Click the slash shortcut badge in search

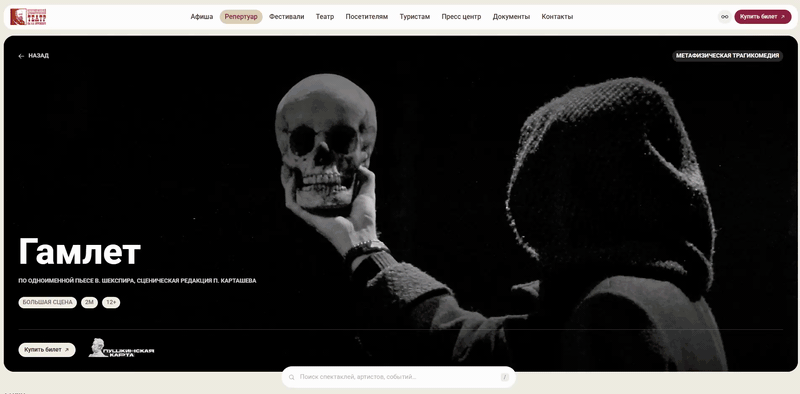click(505, 378)
